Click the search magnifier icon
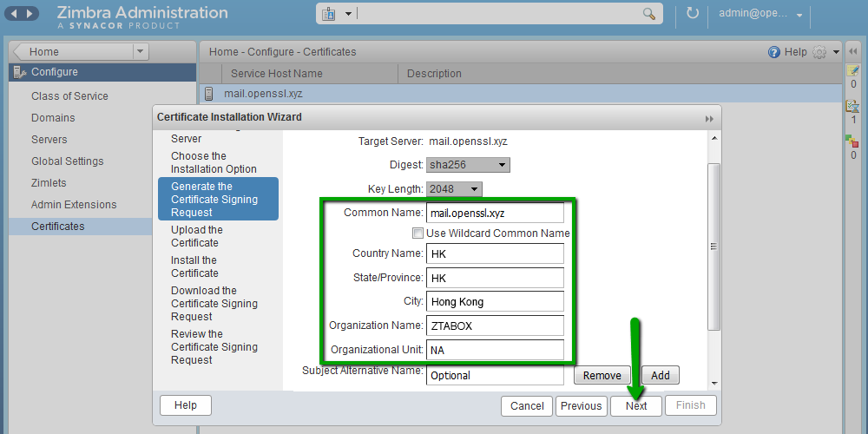The width and height of the screenshot is (868, 434). pyautogui.click(x=648, y=14)
